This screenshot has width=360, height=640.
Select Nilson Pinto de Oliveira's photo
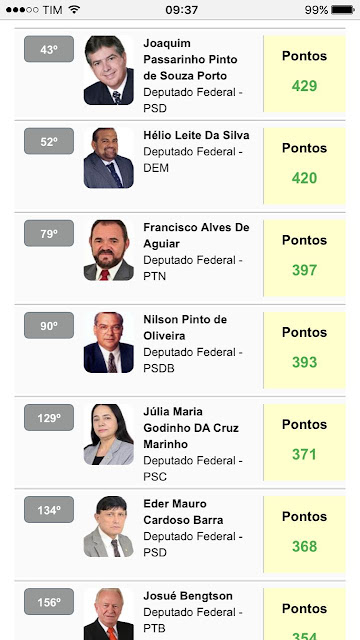click(x=109, y=342)
